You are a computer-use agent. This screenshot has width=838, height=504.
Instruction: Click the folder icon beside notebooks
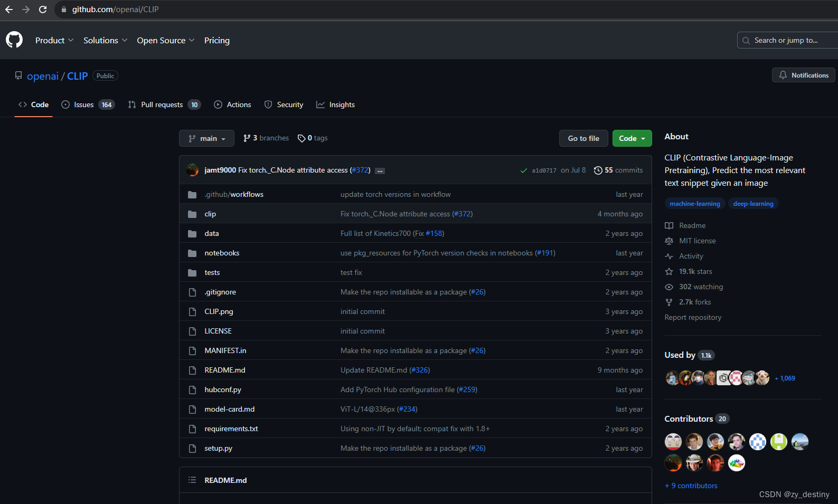[192, 253]
